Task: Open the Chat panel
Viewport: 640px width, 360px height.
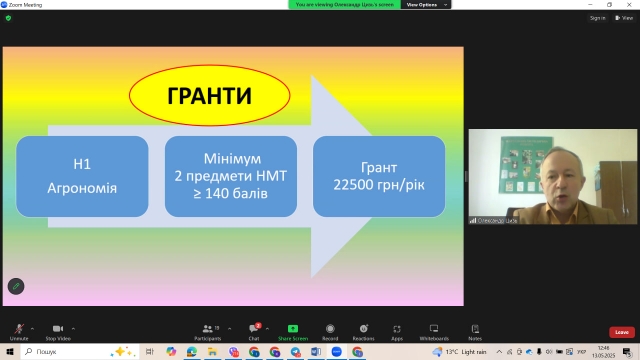Action: (x=254, y=332)
